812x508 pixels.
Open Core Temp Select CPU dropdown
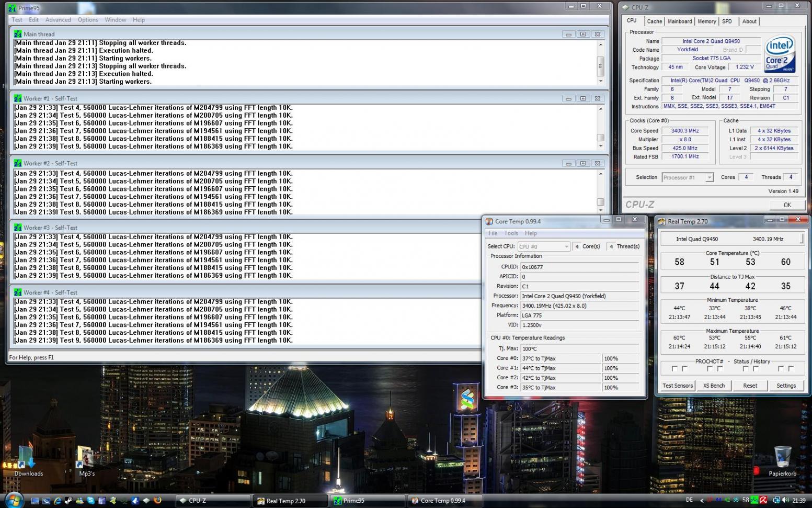[544, 246]
